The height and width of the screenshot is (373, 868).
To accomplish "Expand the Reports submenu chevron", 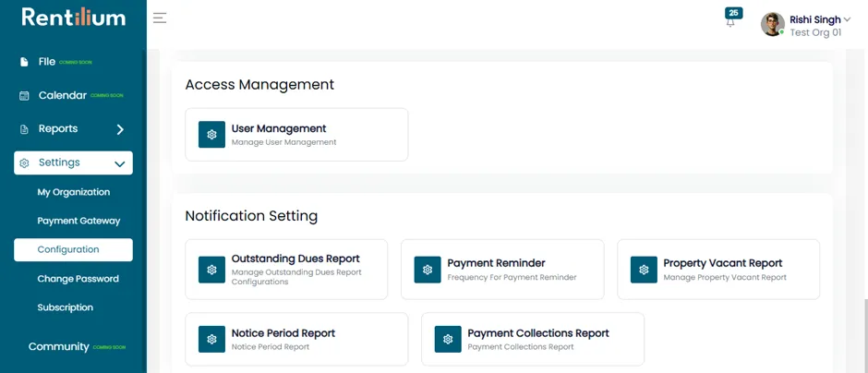I will click(x=120, y=129).
